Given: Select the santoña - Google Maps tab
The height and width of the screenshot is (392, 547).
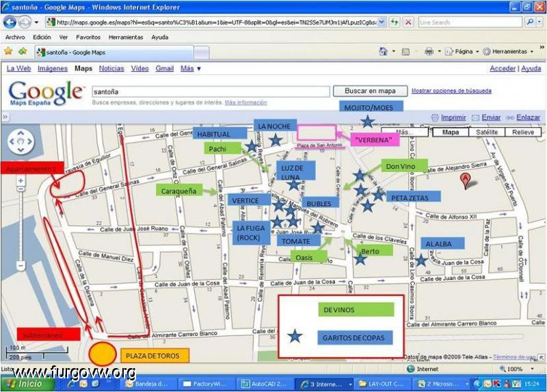Looking at the screenshot, I should (x=114, y=53).
